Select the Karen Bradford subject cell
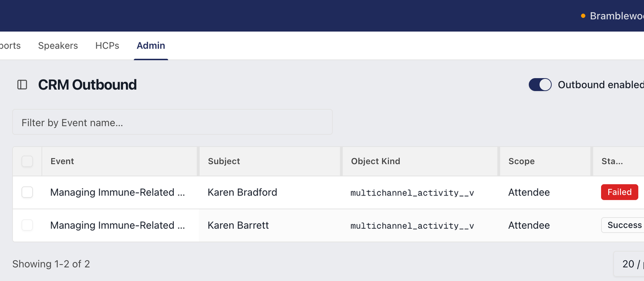644x281 pixels. (x=242, y=192)
